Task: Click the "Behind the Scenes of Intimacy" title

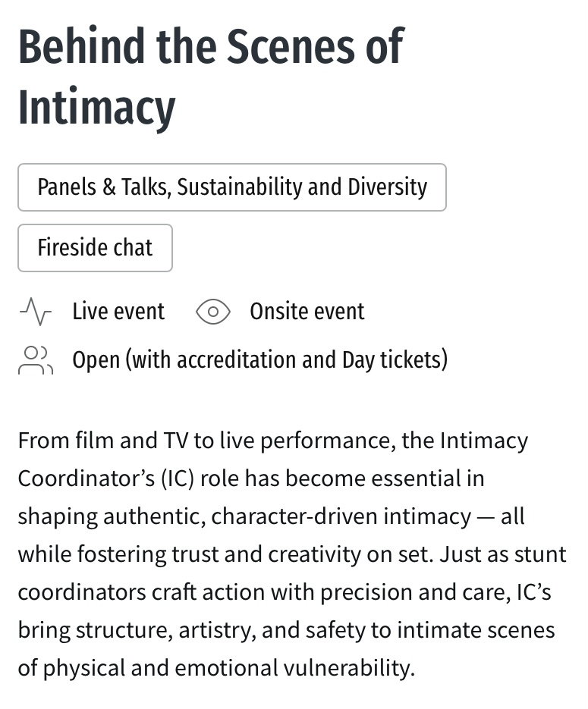Action: [x=211, y=76]
